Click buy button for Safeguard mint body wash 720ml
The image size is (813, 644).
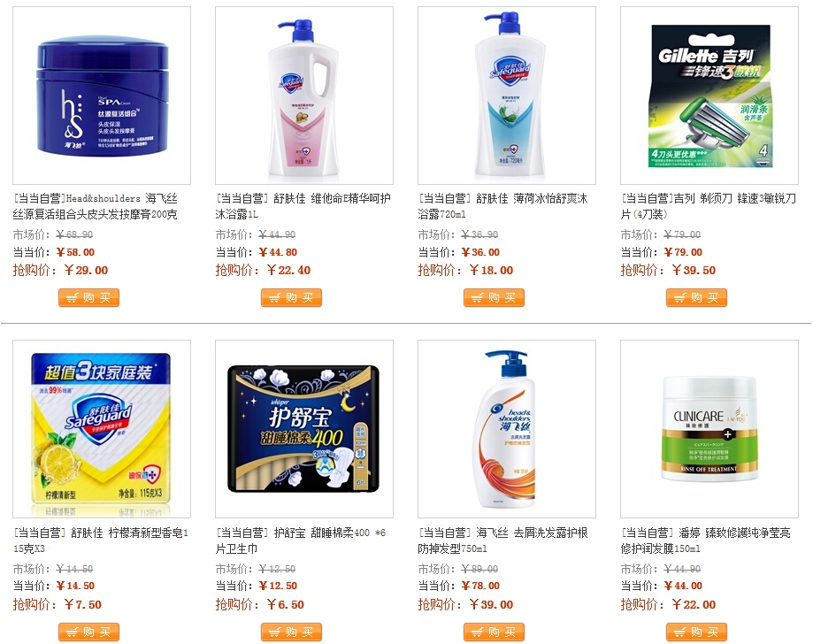pos(495,297)
